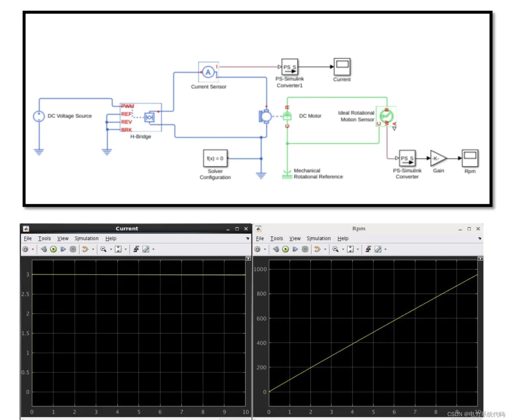Run simulation from Rpm scope toolbar
The height and width of the screenshot is (420, 509).
tap(285, 249)
